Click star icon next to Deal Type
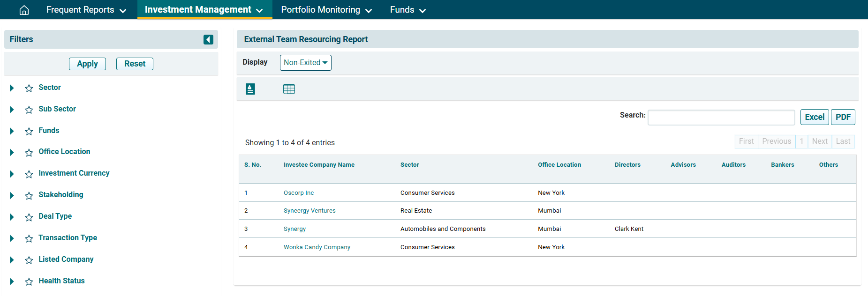This screenshot has width=868, height=296. (29, 217)
